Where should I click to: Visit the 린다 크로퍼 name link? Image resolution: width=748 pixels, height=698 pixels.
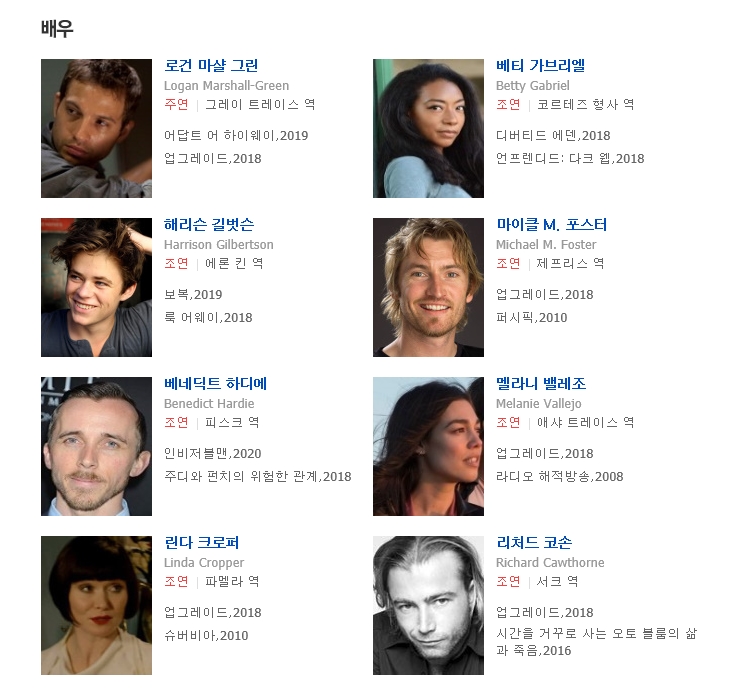point(201,542)
